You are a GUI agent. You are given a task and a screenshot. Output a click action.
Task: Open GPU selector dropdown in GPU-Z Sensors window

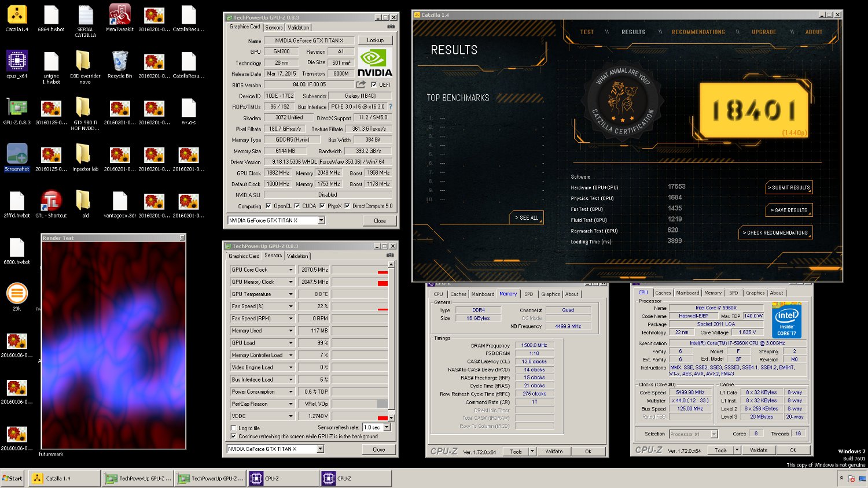click(x=320, y=449)
